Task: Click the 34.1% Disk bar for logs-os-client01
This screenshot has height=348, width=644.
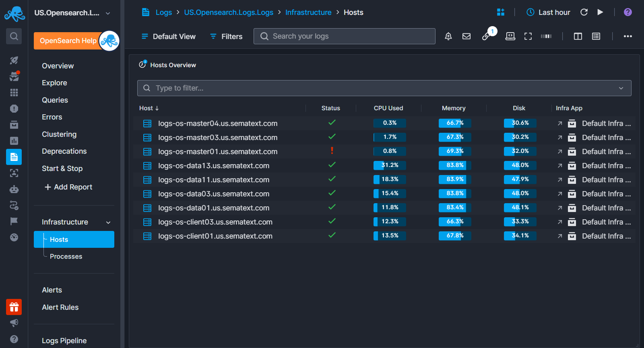Action: point(520,236)
